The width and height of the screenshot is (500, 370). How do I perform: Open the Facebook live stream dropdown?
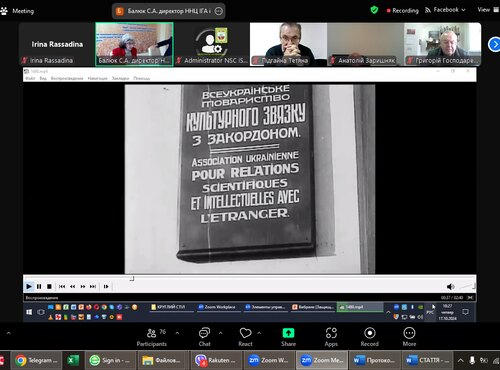(x=445, y=10)
